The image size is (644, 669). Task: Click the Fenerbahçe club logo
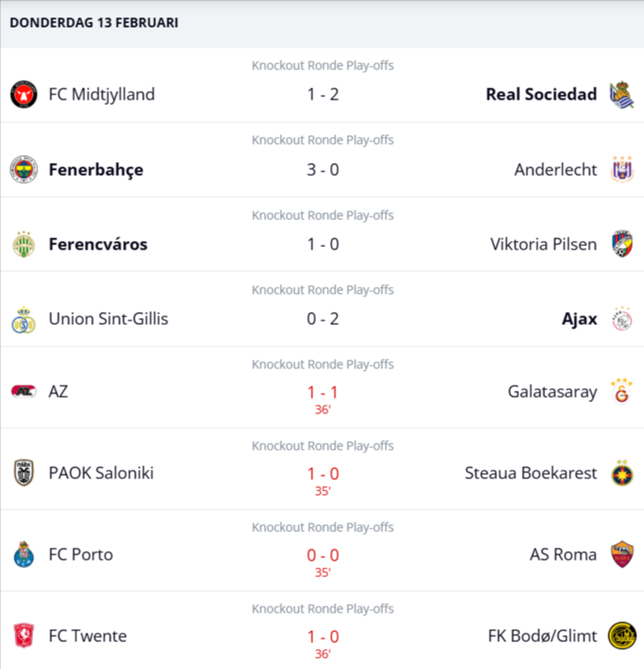pyautogui.click(x=23, y=170)
